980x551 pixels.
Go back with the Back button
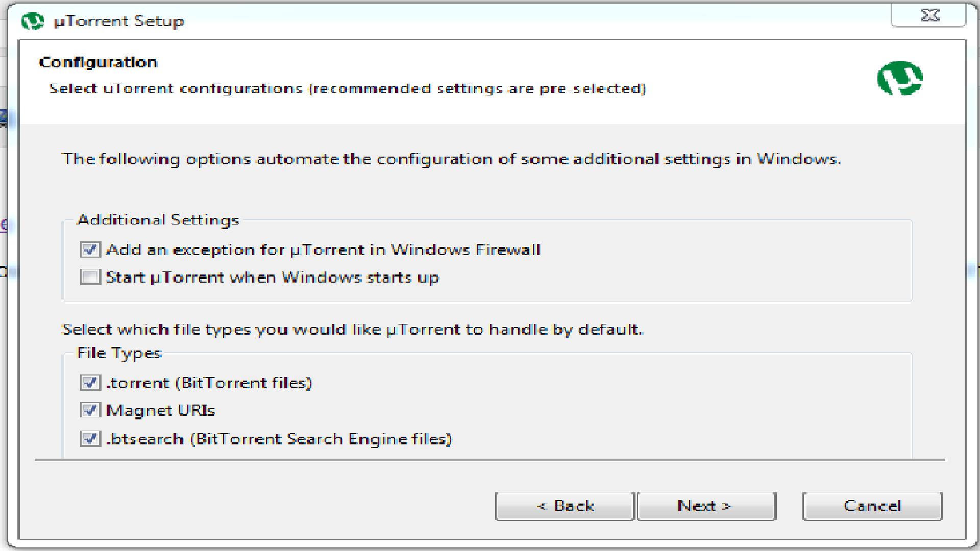point(565,506)
